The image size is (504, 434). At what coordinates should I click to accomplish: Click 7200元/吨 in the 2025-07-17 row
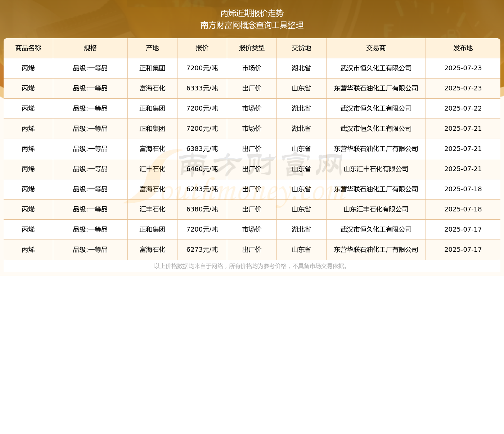pyautogui.click(x=202, y=229)
